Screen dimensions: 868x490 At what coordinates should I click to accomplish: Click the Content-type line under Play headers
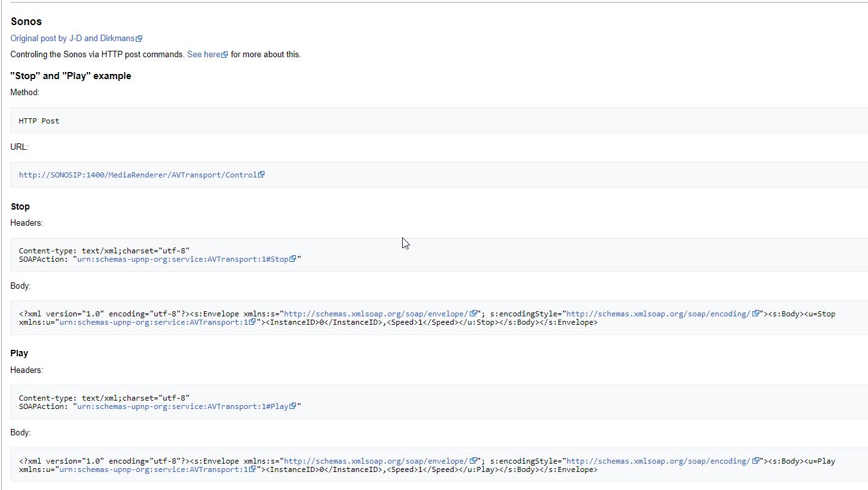104,398
